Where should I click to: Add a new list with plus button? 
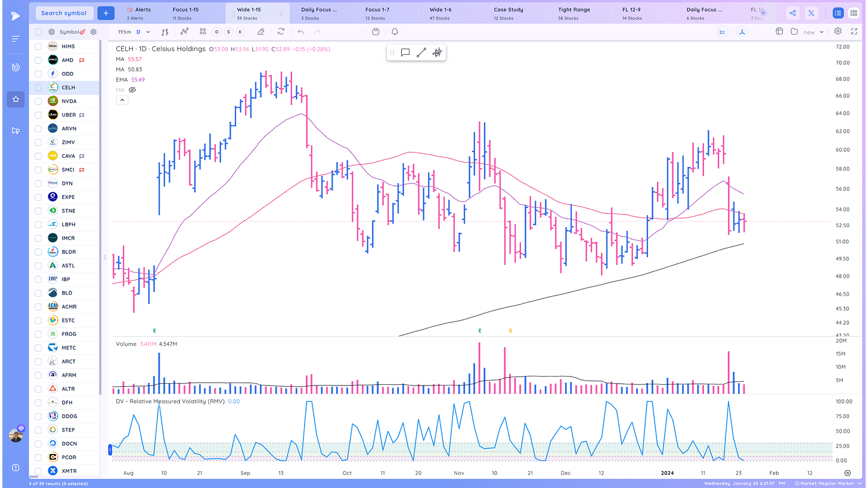(x=106, y=13)
